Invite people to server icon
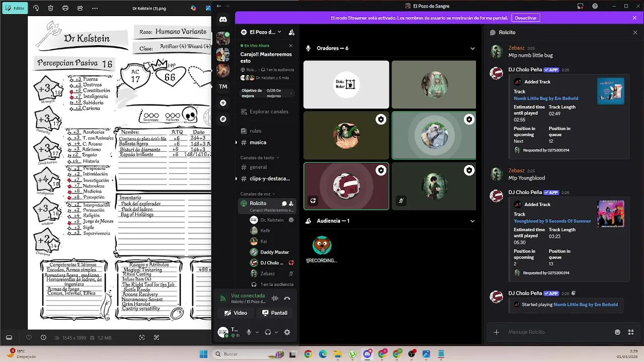Screen dimensions: 644x362 (291, 32)
